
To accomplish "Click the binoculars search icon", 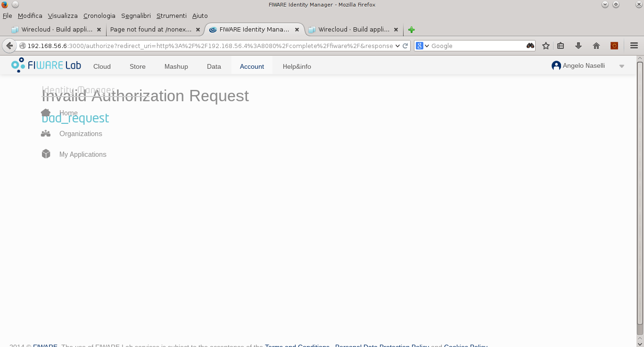I will pos(530,46).
